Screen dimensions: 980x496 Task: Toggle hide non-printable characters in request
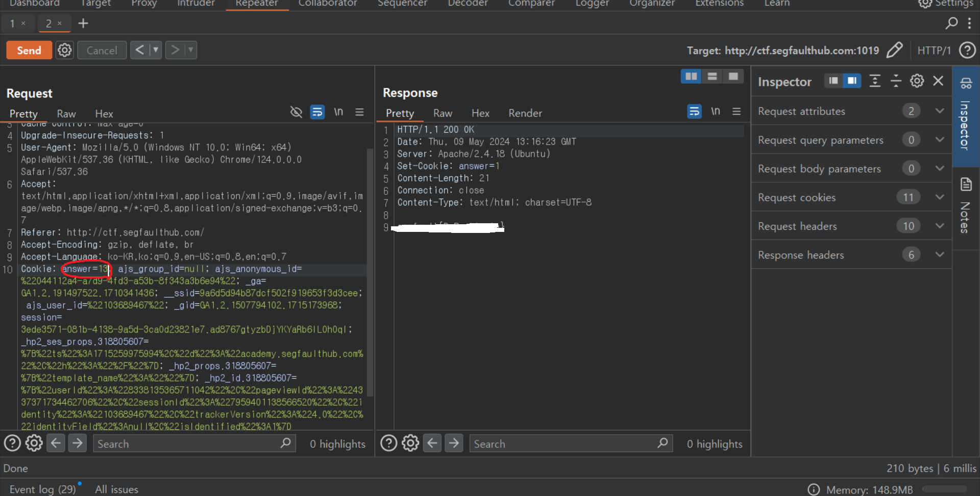[296, 112]
